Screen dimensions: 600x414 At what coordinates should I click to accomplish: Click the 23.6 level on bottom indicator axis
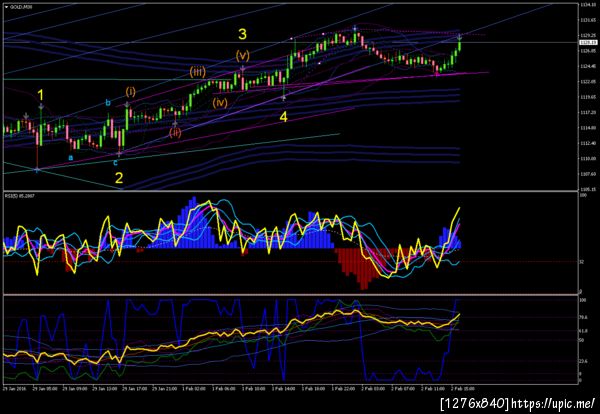pyautogui.click(x=583, y=361)
